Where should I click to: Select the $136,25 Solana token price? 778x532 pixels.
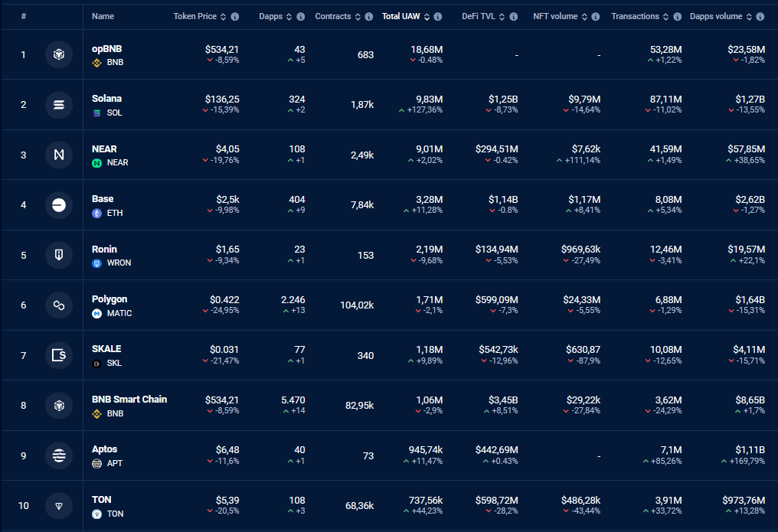(x=222, y=100)
